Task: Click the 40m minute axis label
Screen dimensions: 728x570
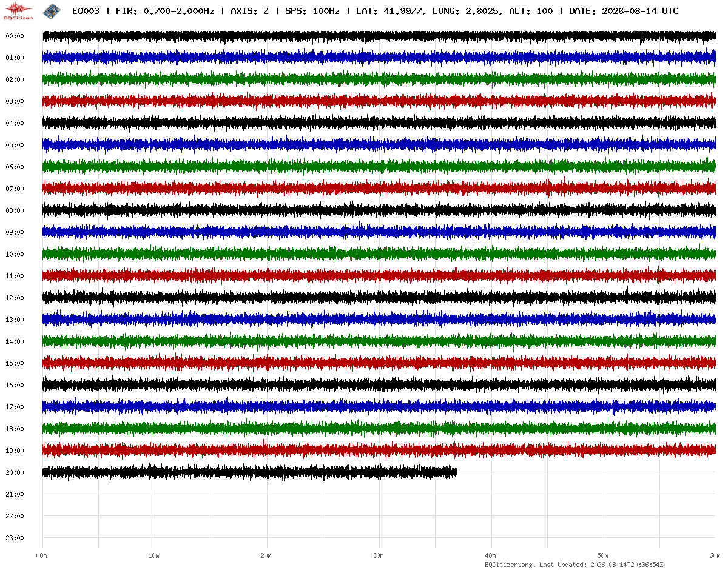Action: (491, 555)
